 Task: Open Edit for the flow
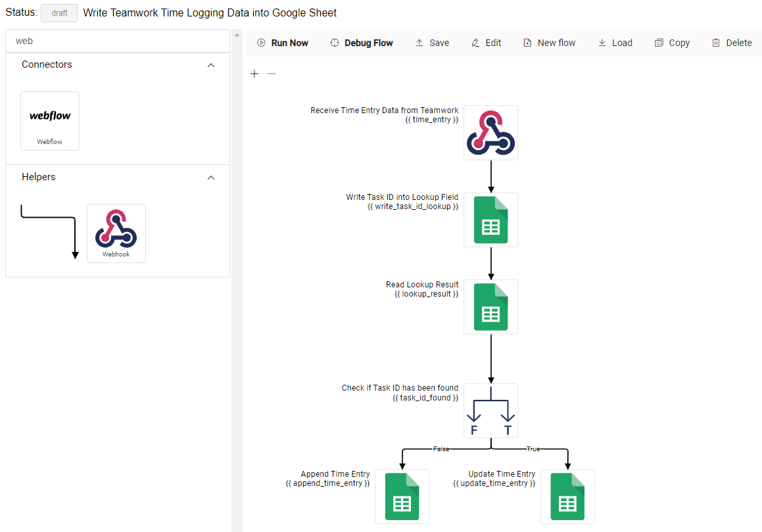point(486,43)
